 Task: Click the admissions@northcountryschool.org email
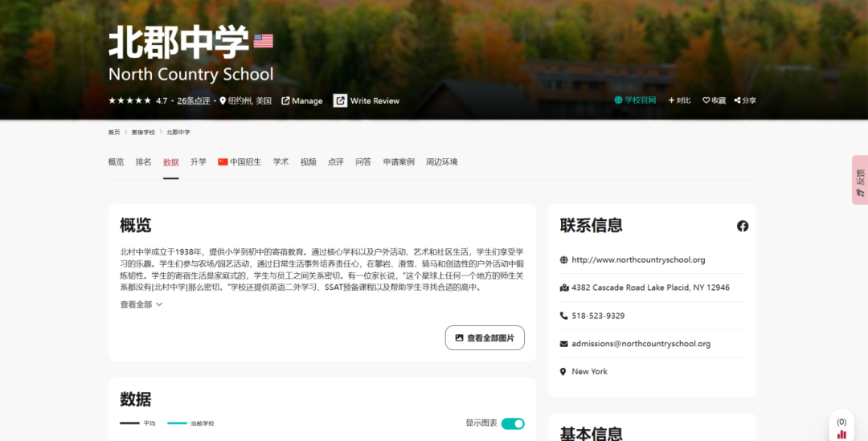point(641,344)
